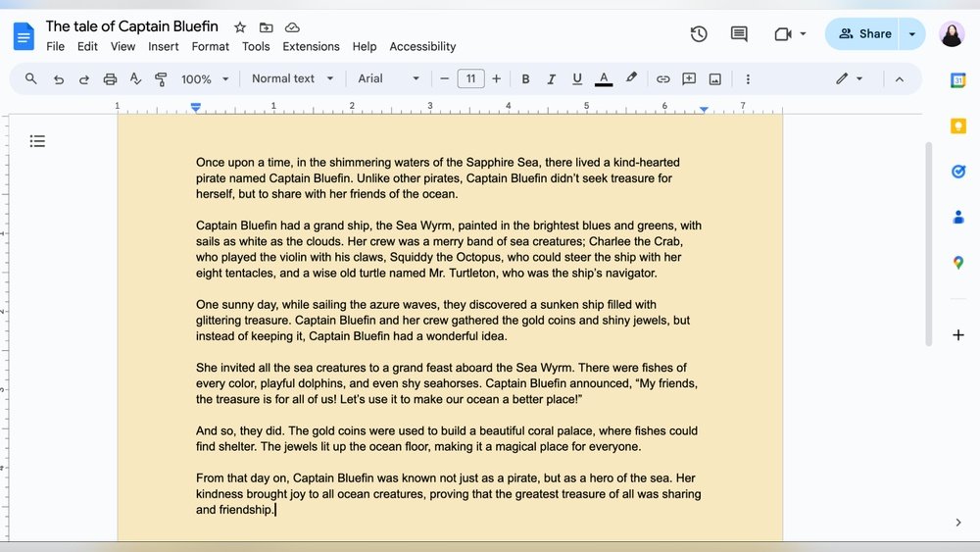Click the vertical scrollbar
The width and height of the screenshot is (980, 552).
[x=929, y=244]
